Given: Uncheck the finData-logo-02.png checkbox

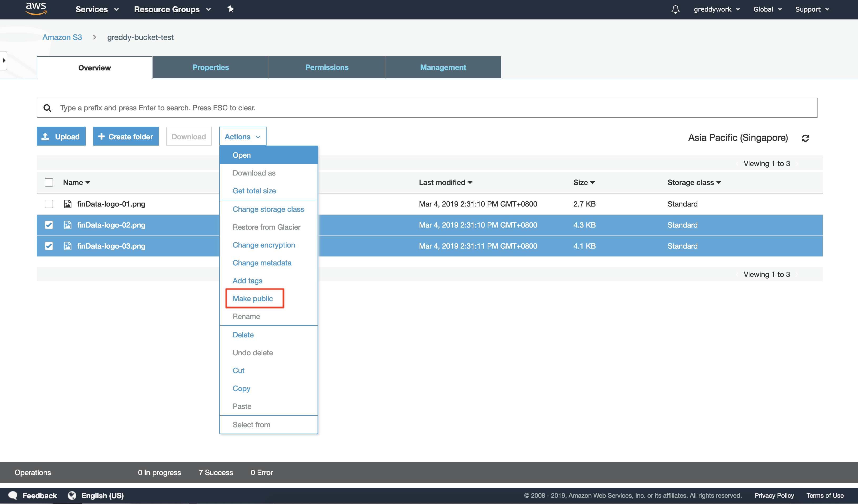Looking at the screenshot, I should tap(49, 225).
